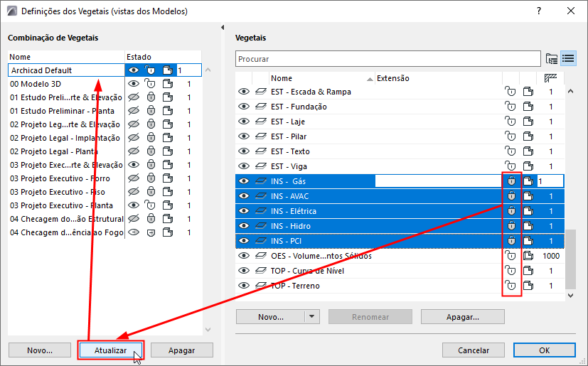The width and height of the screenshot is (588, 366).
Task: Click intersection group column header icon
Action: 550,78
